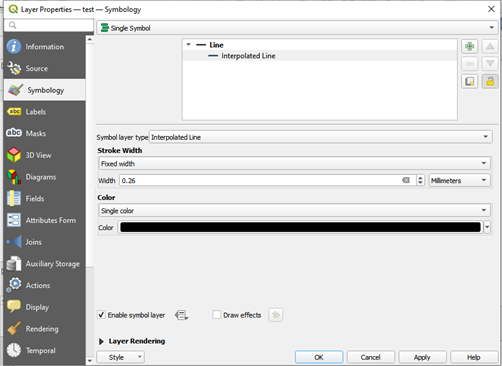Click the search magnifier icon
The image size is (502, 366).
point(12,25)
